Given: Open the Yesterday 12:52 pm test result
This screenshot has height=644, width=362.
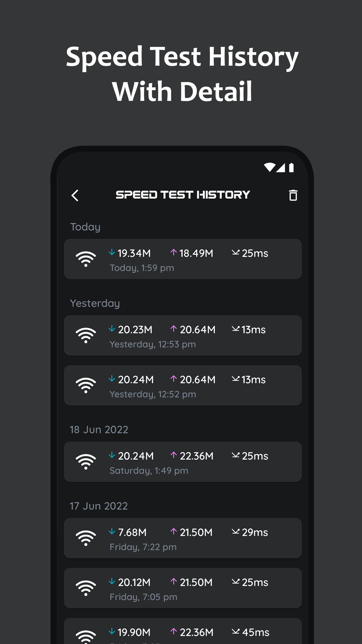Looking at the screenshot, I should [183, 385].
